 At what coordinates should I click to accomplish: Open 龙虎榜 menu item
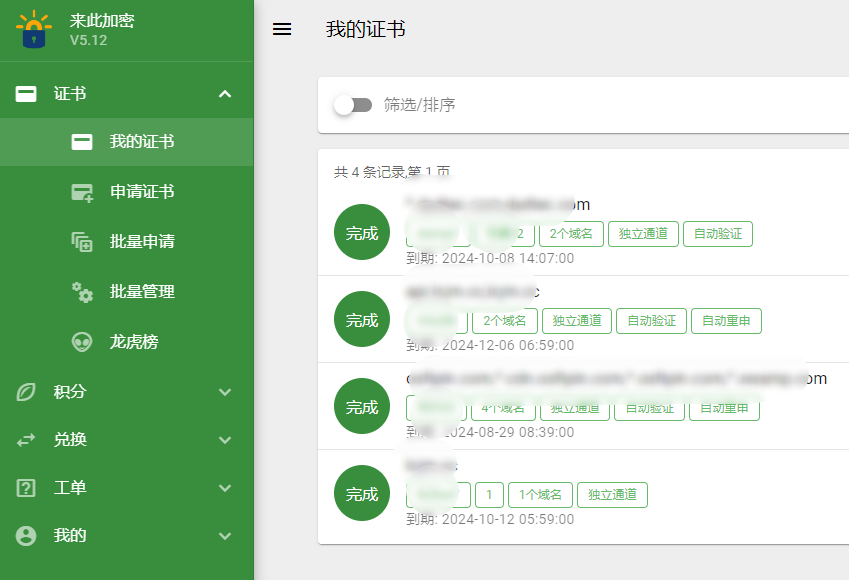[127, 342]
